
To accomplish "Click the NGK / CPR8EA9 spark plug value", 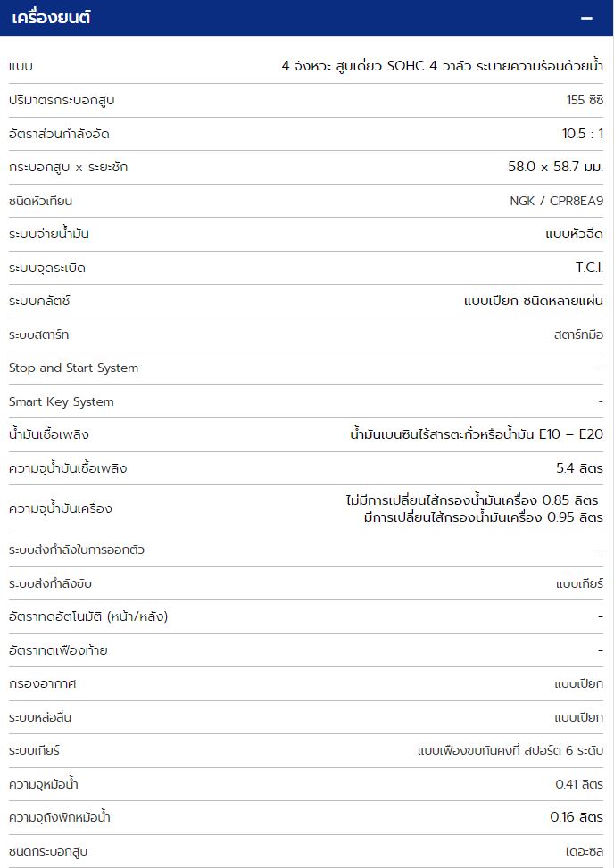I will tap(556, 201).
